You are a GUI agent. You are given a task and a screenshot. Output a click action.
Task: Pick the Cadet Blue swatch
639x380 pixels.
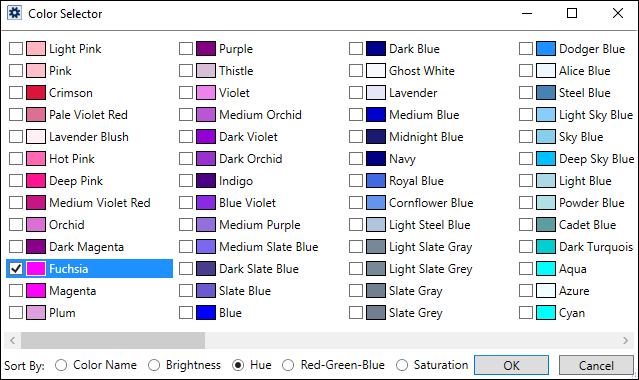[546, 225]
